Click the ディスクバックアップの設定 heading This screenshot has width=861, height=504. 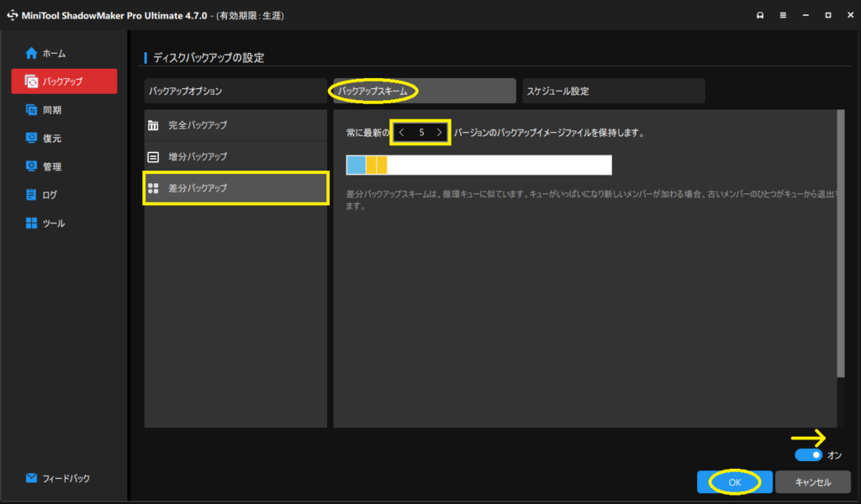coord(209,58)
